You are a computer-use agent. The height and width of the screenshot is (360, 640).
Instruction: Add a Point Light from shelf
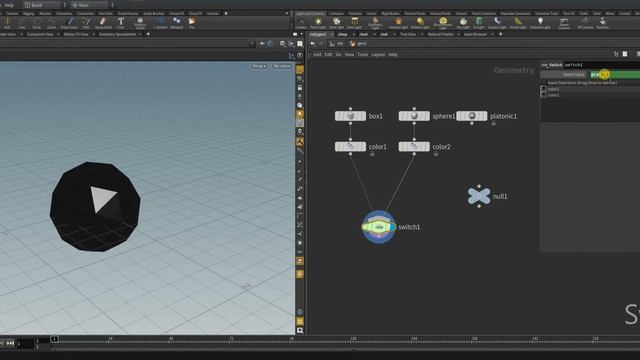coord(318,23)
